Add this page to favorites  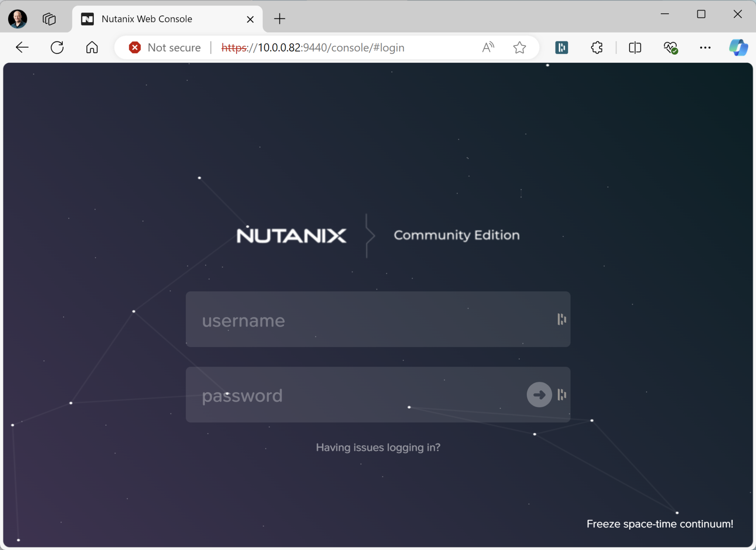(x=519, y=47)
